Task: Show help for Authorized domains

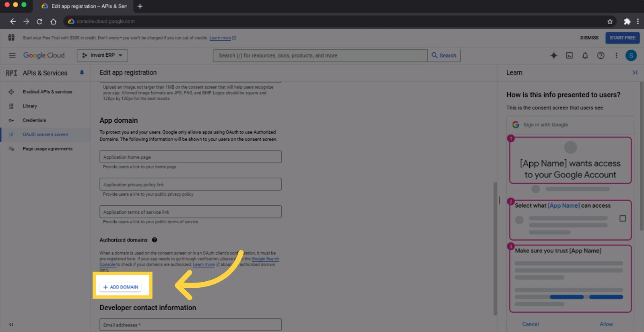Action: click(x=155, y=240)
